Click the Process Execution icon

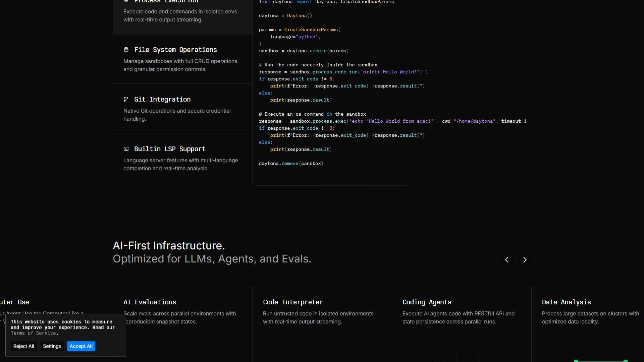coord(126,1)
